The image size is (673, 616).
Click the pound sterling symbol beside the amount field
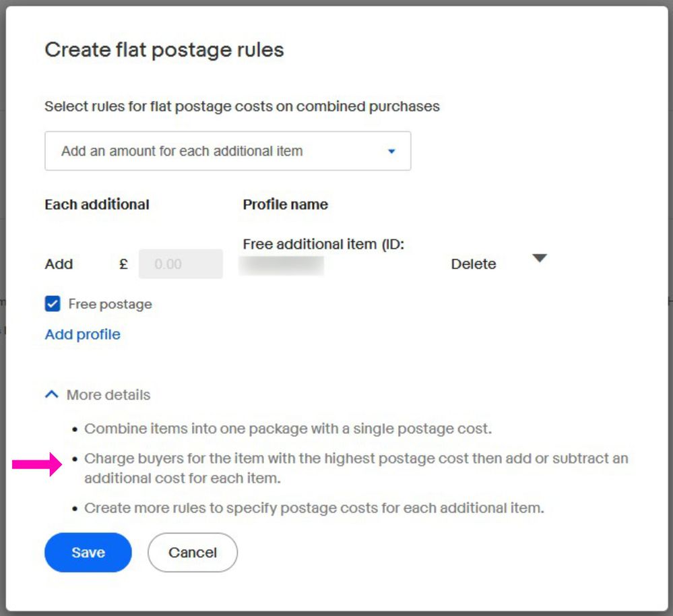pyautogui.click(x=123, y=264)
